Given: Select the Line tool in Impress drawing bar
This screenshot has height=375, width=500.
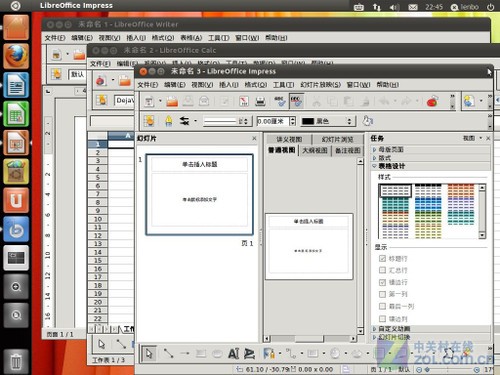Looking at the screenshot, I should [x=168, y=353].
